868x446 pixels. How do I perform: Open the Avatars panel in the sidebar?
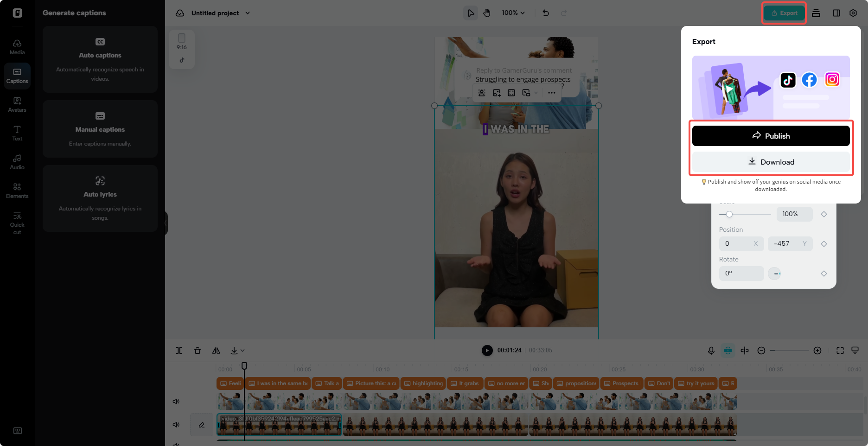17,104
